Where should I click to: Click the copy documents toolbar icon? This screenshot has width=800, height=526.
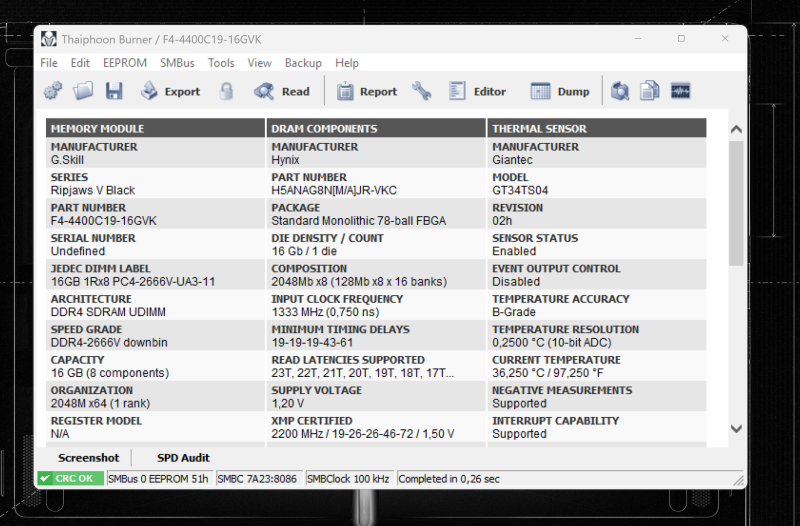coord(649,91)
